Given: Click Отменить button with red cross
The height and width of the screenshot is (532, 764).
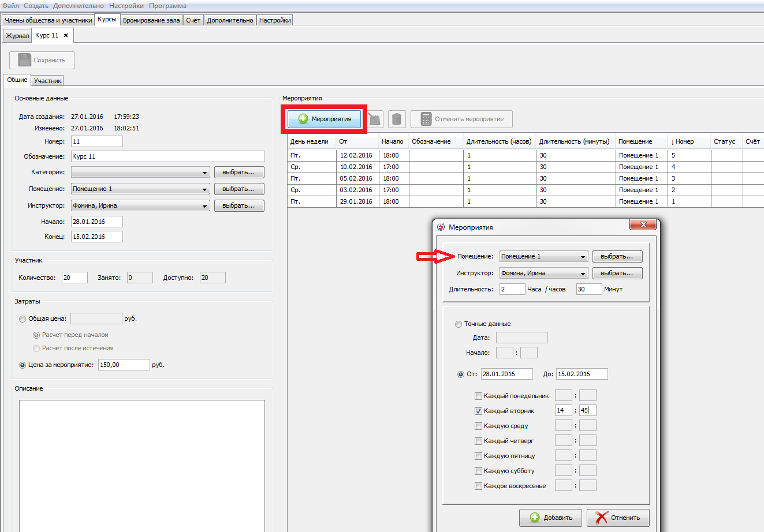Looking at the screenshot, I should click(x=618, y=518).
